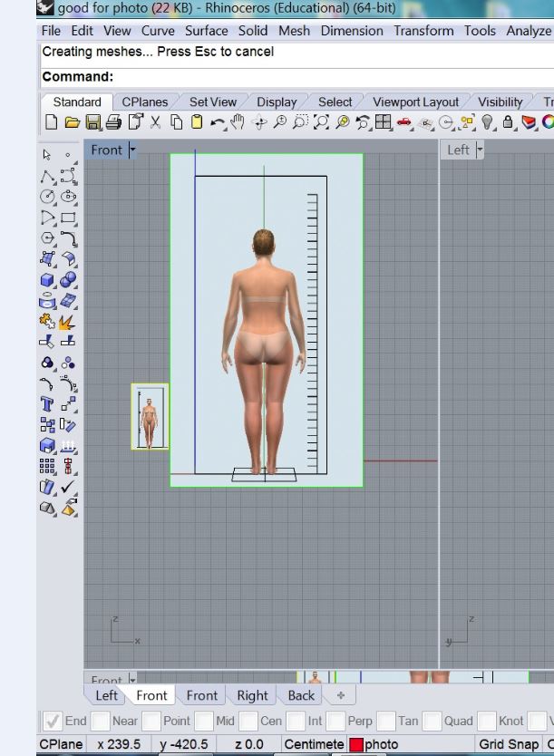Image resolution: width=554 pixels, height=756 pixels.
Task: Open the File menu
Action: [x=51, y=31]
